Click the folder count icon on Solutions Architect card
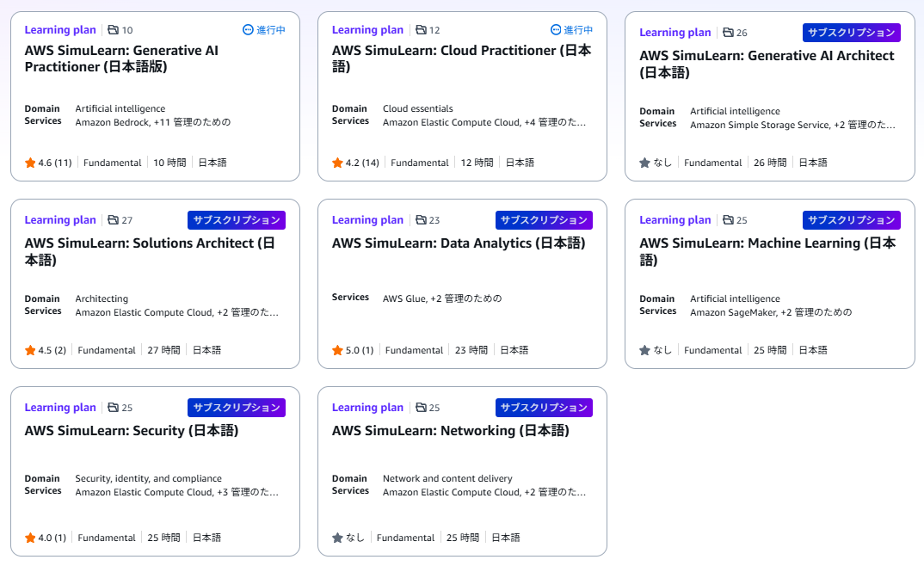Image resolution: width=924 pixels, height=572 pixels. (x=114, y=219)
